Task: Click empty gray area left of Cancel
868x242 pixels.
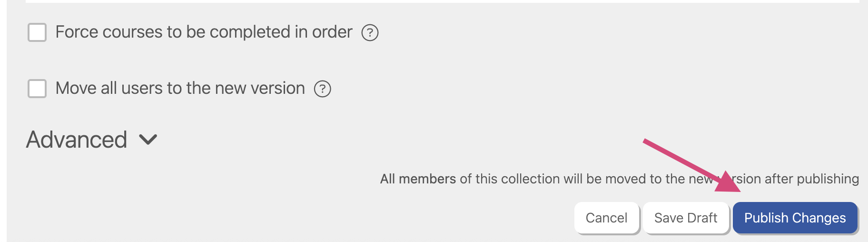Action: click(x=333, y=218)
